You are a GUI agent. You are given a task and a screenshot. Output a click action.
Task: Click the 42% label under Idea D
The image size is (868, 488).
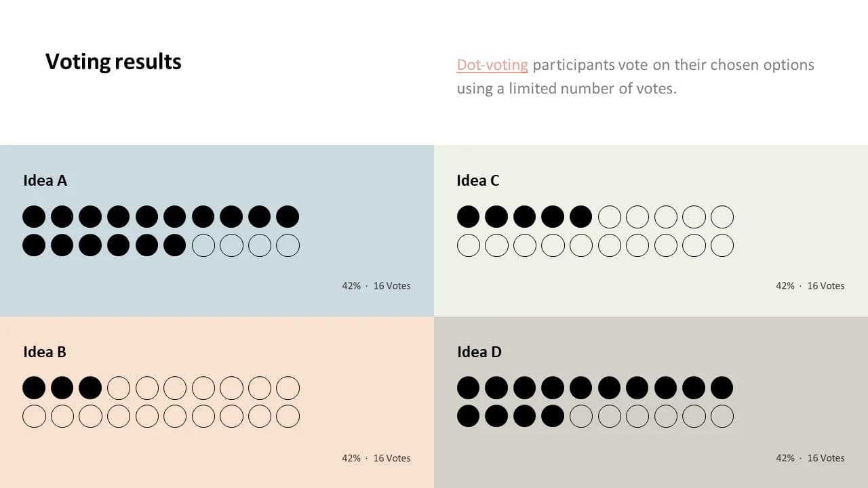(785, 458)
